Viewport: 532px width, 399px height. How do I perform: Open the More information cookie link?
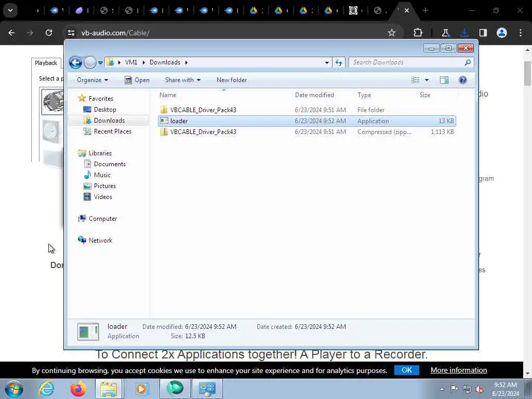point(458,370)
